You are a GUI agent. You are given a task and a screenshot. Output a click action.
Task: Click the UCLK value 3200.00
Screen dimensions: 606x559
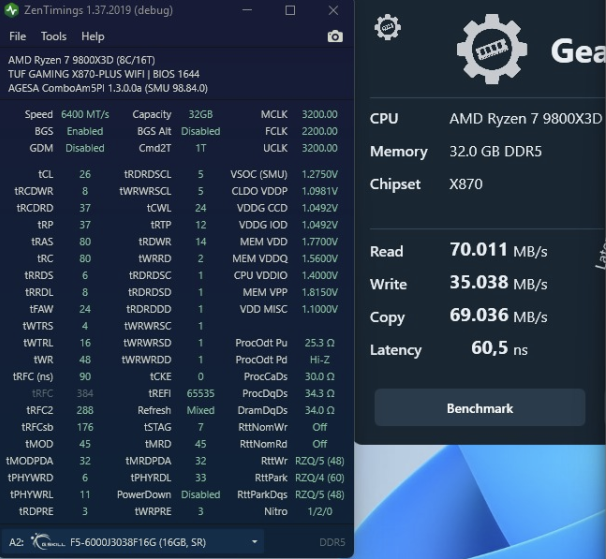coord(320,148)
